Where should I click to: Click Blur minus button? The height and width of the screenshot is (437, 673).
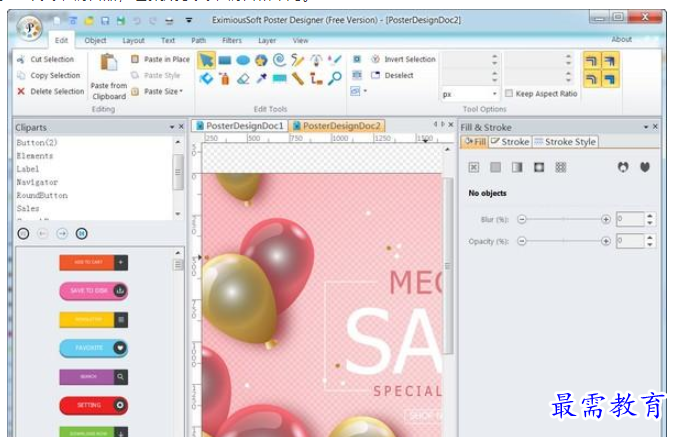click(x=521, y=219)
